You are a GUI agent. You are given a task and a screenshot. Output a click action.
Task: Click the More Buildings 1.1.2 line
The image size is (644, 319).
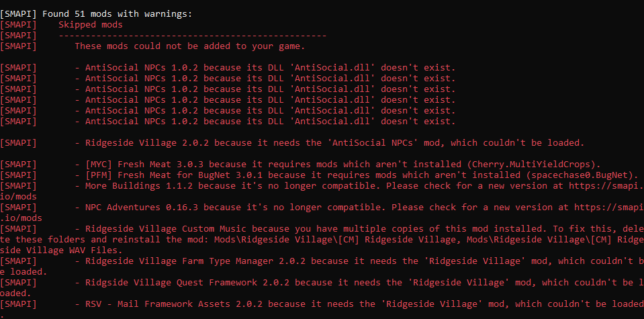point(322,191)
